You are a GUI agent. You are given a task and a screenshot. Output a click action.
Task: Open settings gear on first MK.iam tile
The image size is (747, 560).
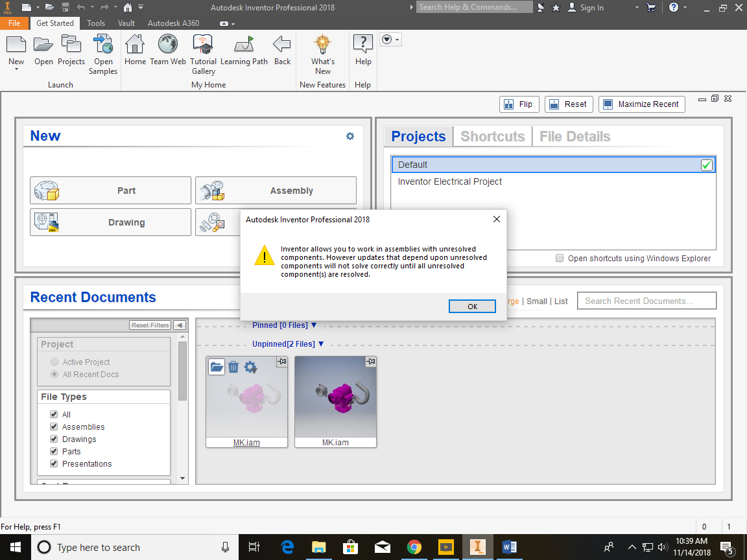click(x=250, y=367)
